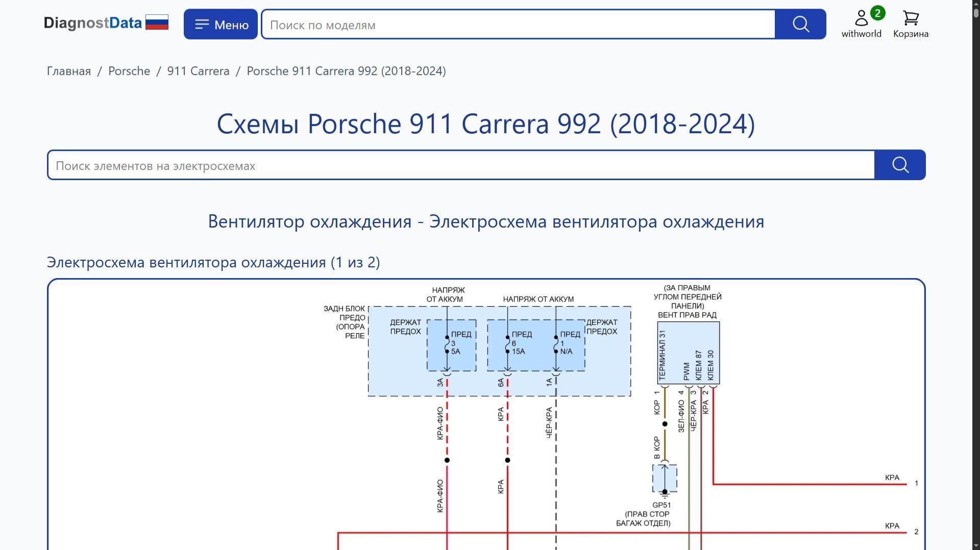
Task: Click the model search magnifier button
Action: [x=800, y=24]
